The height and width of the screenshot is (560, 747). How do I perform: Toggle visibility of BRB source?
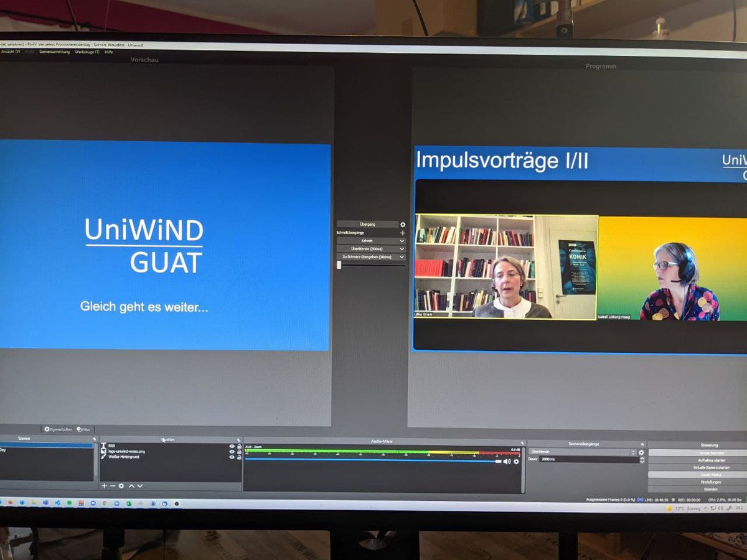232,446
